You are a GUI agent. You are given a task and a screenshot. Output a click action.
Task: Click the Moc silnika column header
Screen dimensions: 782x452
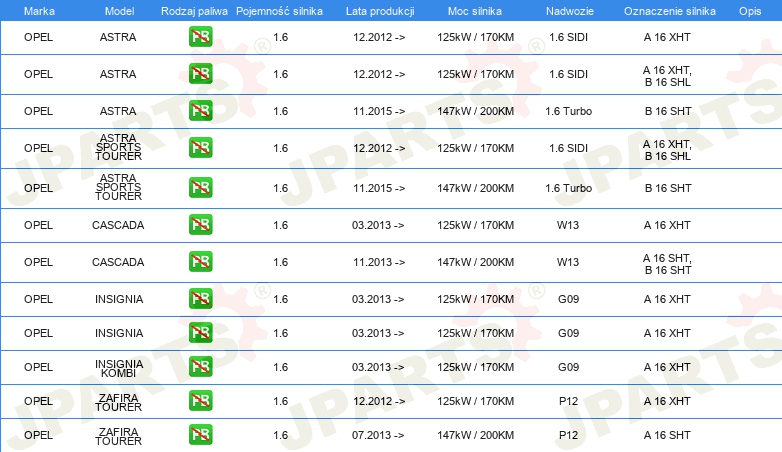pos(475,11)
